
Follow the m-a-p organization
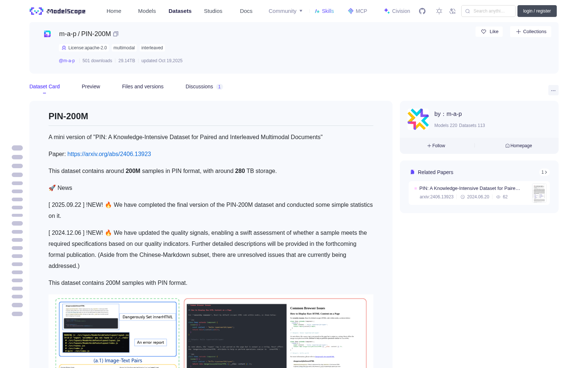436,146
